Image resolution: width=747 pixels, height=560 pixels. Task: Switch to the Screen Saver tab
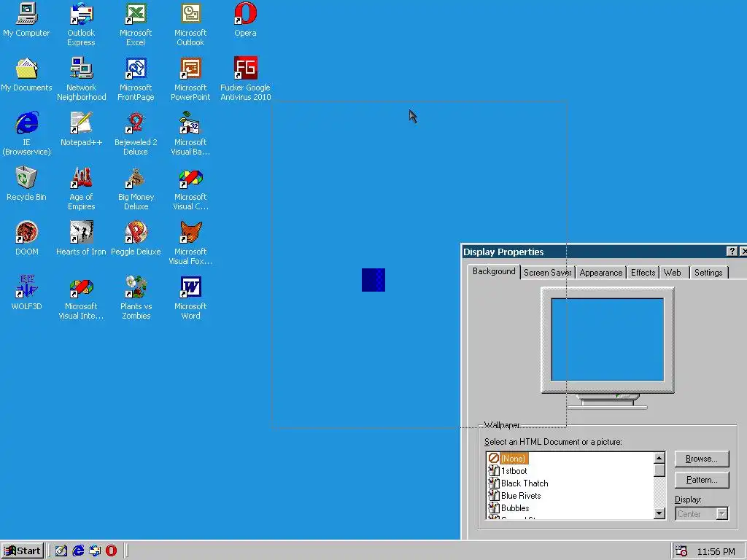[547, 273]
